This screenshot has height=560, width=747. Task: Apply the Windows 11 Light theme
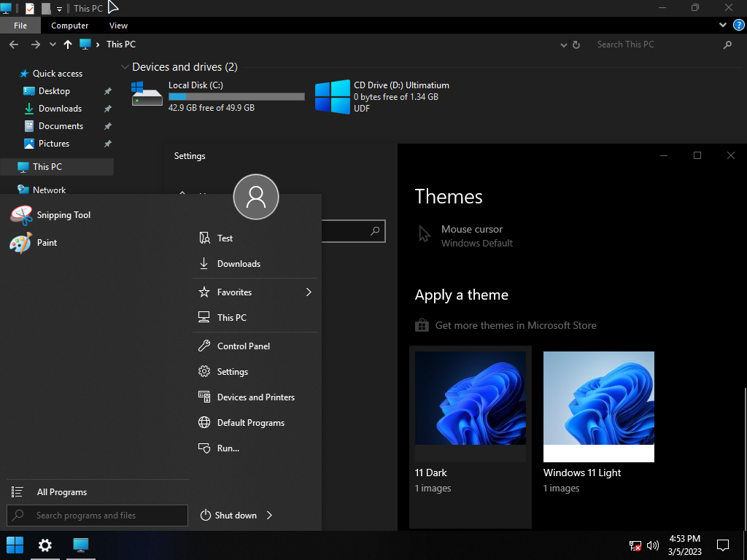coord(599,422)
